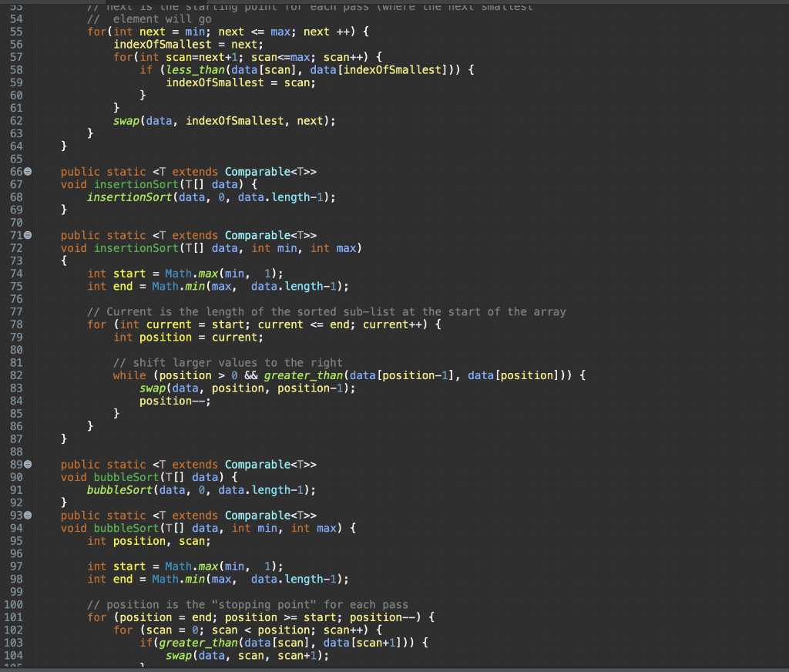Collapse the fold marker at line 66

coord(29,172)
